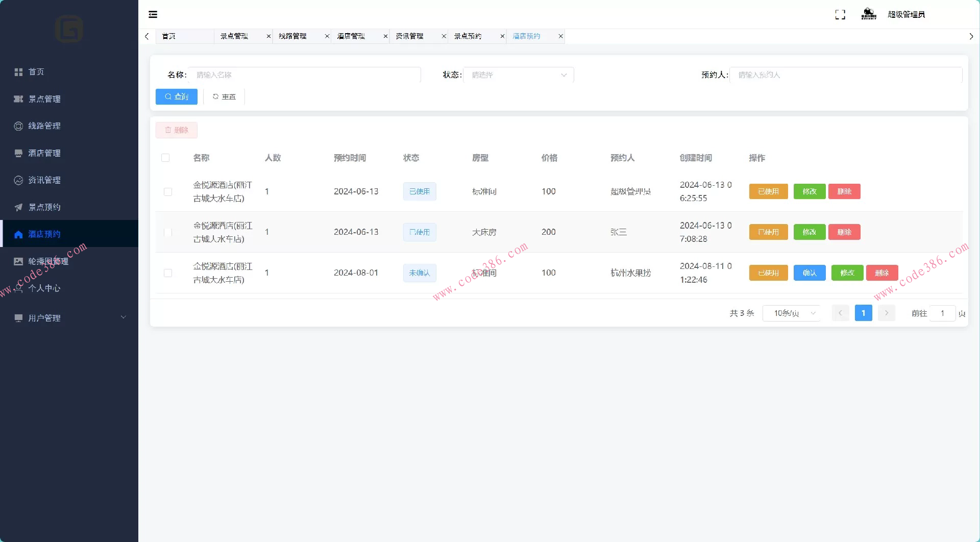
Task: Select 线路管理 in the sidebar menu
Action: 44,126
